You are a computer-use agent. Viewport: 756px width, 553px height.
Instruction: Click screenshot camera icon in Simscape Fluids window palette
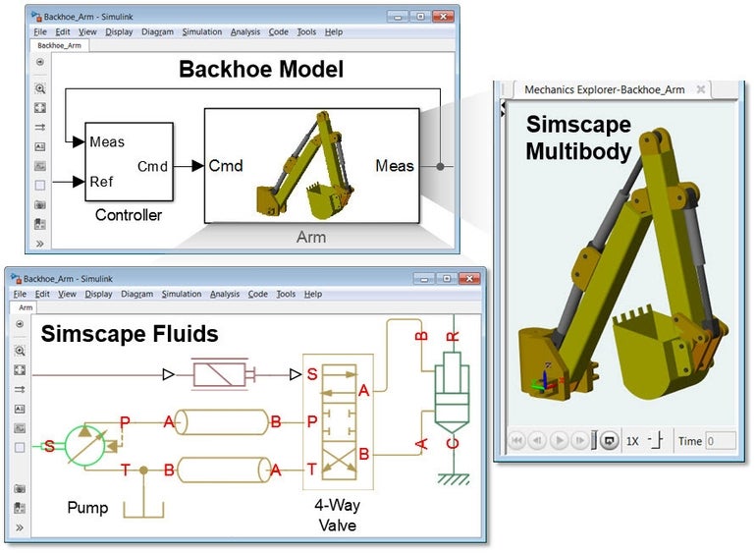(x=20, y=488)
